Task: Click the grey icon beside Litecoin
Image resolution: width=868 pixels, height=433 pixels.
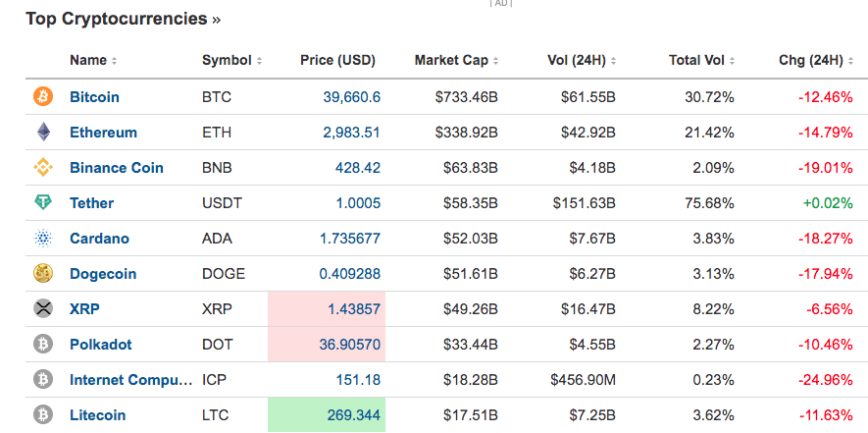Action: [x=42, y=414]
